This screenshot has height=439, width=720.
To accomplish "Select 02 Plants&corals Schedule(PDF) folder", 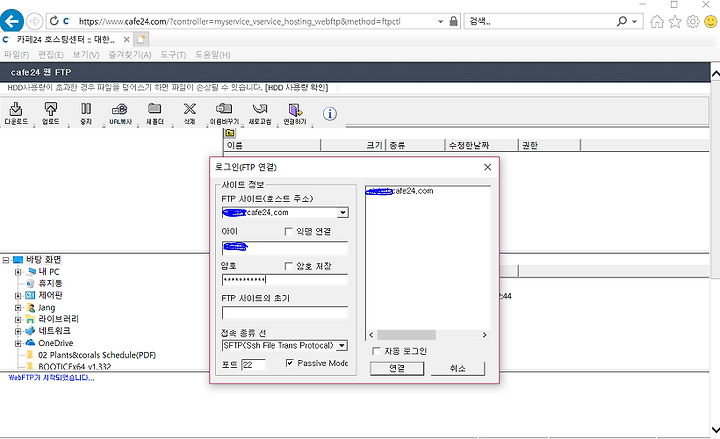I will click(97, 355).
